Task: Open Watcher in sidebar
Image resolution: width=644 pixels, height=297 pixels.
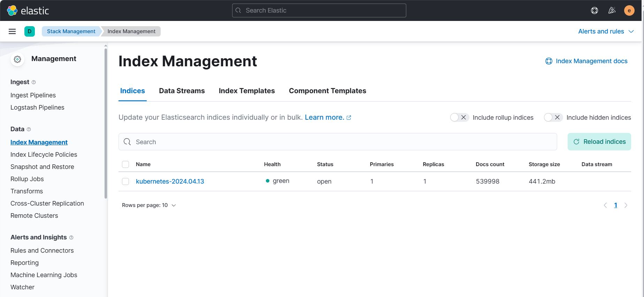Action: 22,287
